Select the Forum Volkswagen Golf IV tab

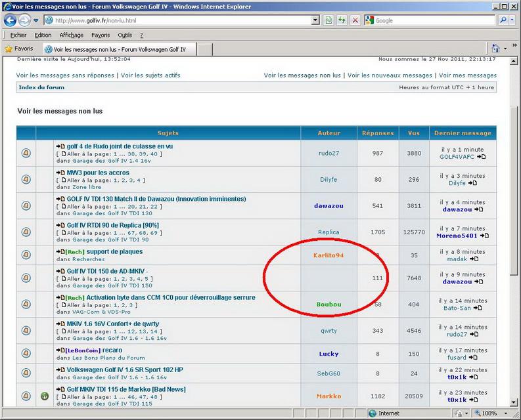(120, 49)
